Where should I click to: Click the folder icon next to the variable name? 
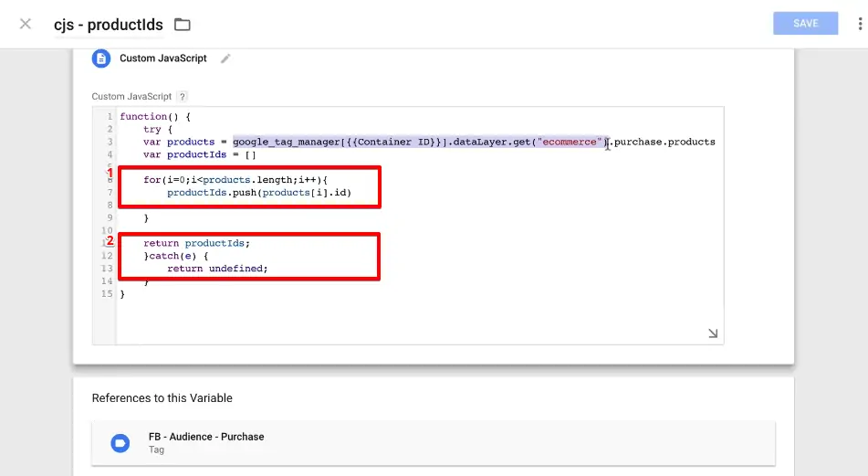click(x=183, y=25)
